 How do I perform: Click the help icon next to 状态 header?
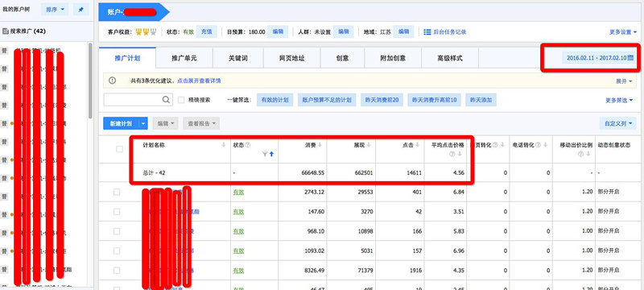coord(248,145)
